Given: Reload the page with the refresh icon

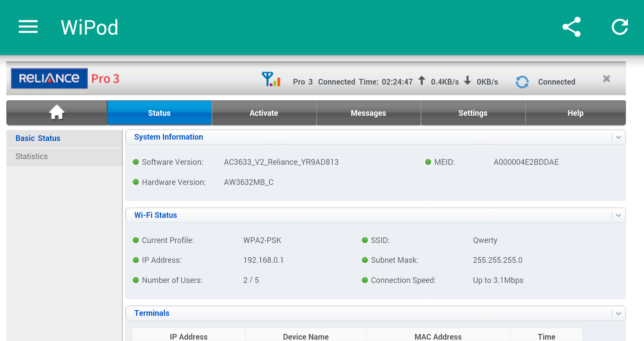Looking at the screenshot, I should (x=620, y=27).
